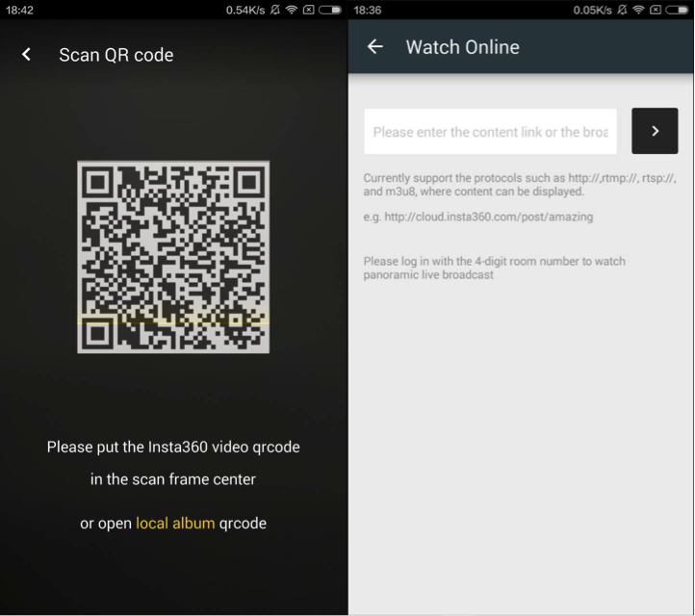Tap 'Please put the Insta360 video qrcode' text

[x=173, y=448]
